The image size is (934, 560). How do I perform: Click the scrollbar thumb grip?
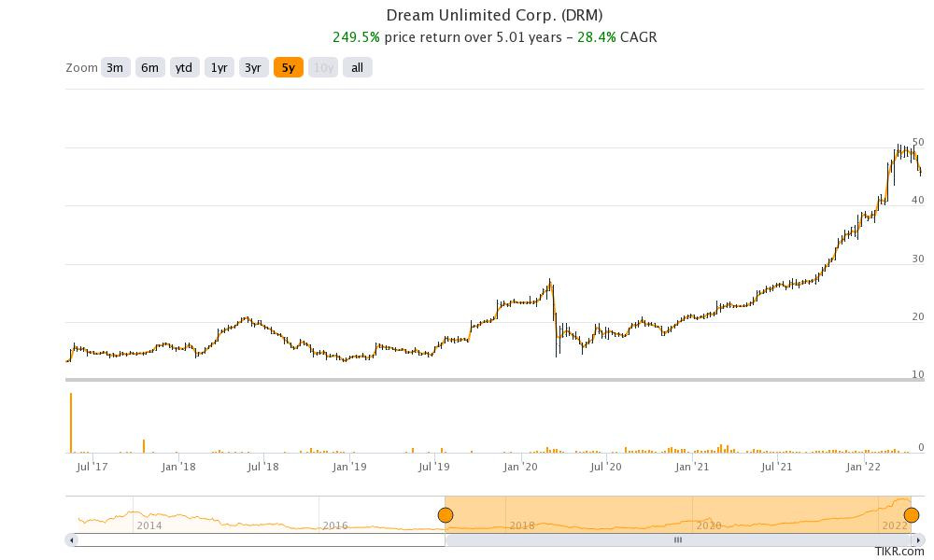(678, 540)
